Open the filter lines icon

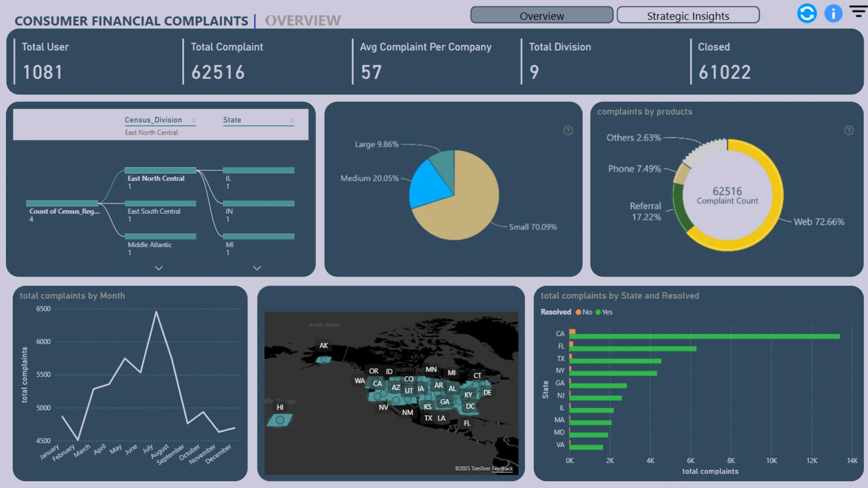click(x=858, y=11)
